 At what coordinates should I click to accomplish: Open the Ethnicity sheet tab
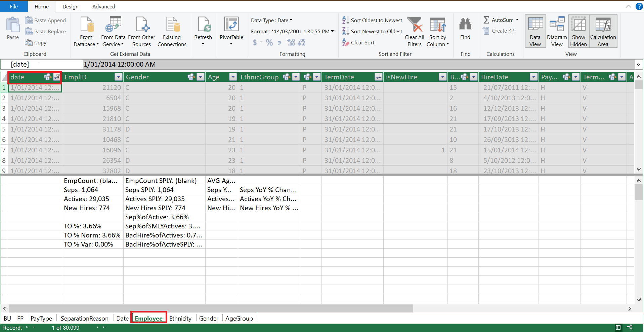click(180, 318)
